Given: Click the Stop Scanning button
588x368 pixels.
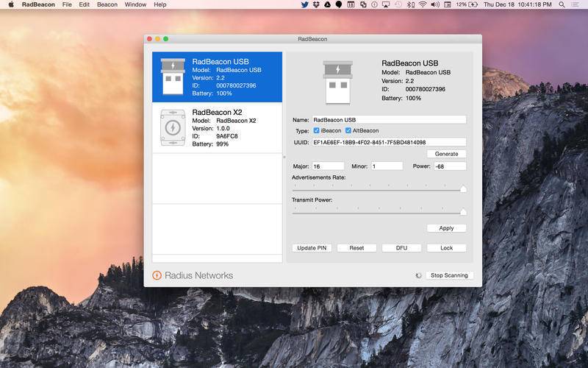Looking at the screenshot, I should (449, 275).
